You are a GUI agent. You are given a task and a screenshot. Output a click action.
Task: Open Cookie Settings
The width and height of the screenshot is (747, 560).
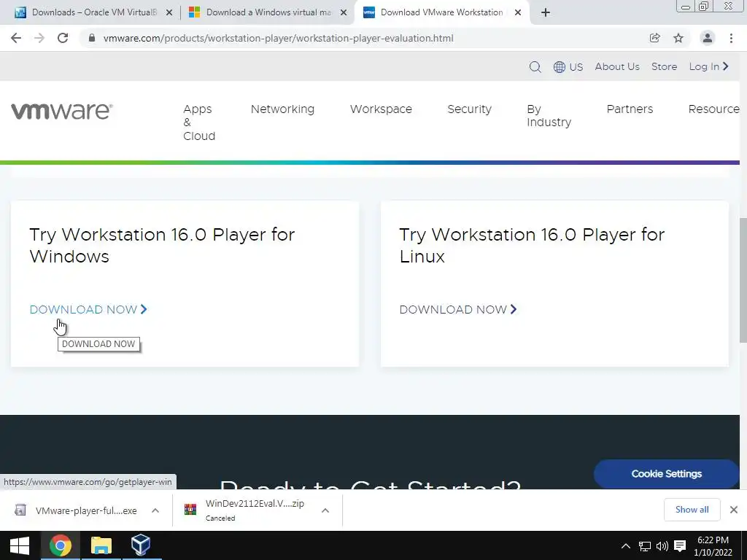[x=667, y=474]
